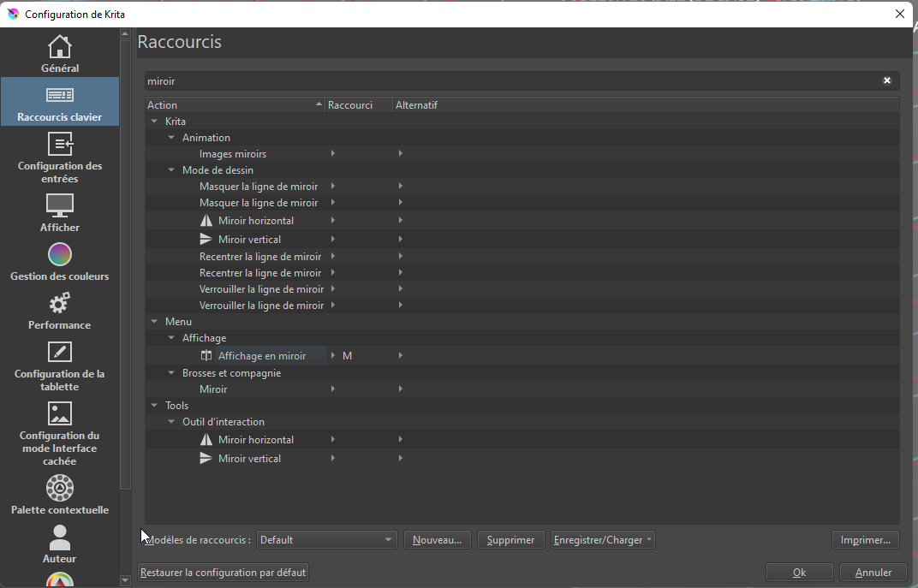This screenshot has height=588, width=918.
Task: Select the Affichage en miroir row
Action: (261, 356)
